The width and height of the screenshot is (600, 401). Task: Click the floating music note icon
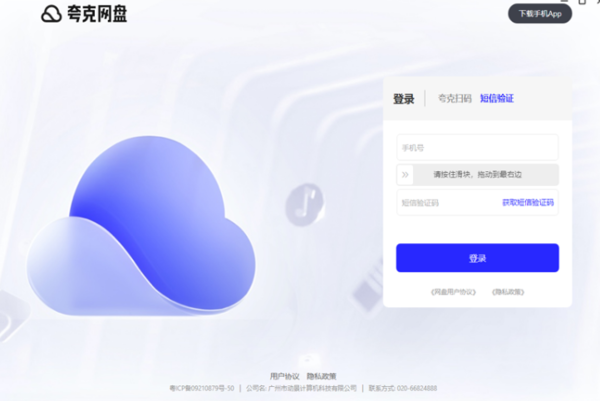[x=305, y=204]
